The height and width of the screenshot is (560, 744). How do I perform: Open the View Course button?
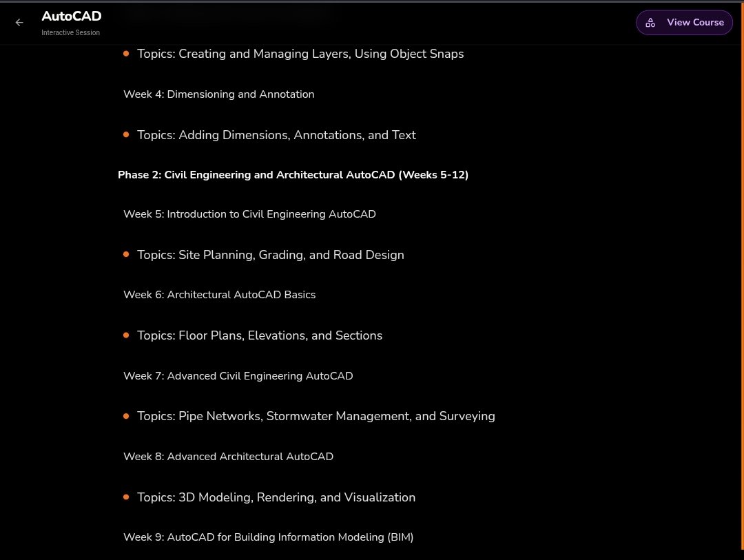pyautogui.click(x=684, y=22)
